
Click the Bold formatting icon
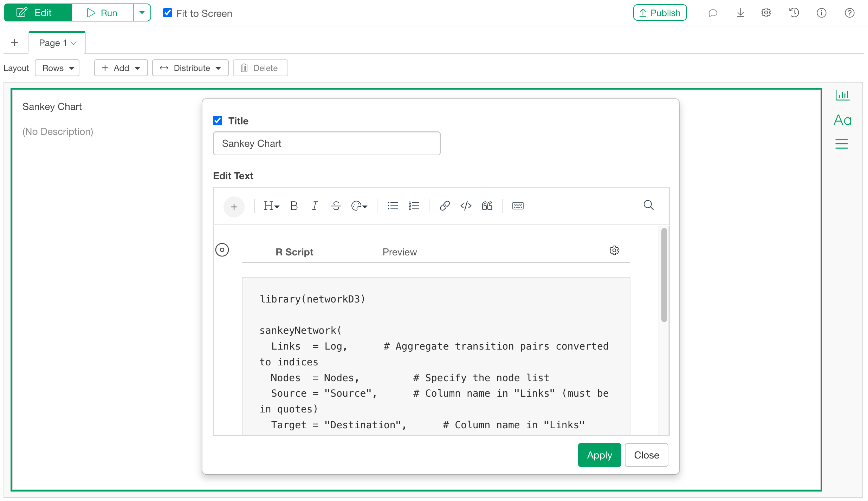pyautogui.click(x=294, y=206)
